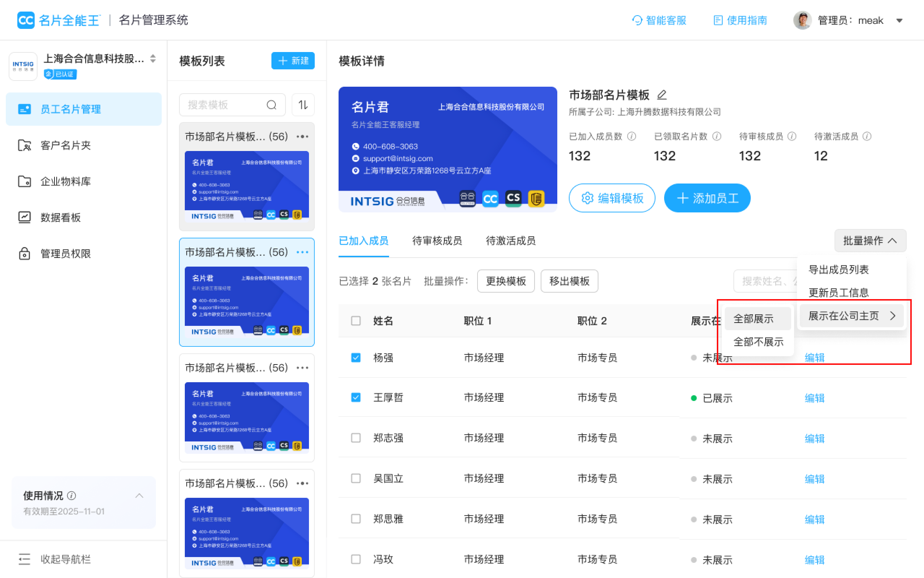The image size is (924, 578).
Task: Click the 新建 button
Action: click(293, 60)
